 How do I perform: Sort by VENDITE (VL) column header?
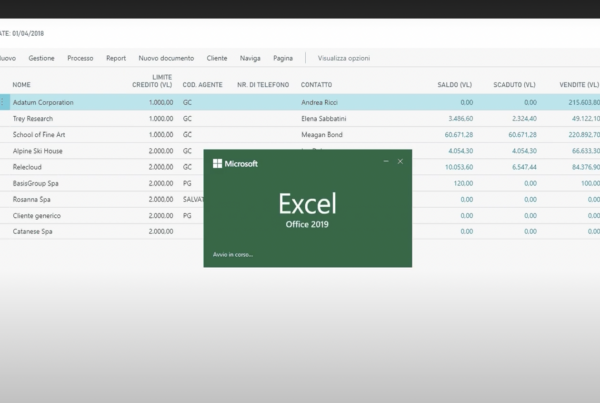(x=579, y=85)
